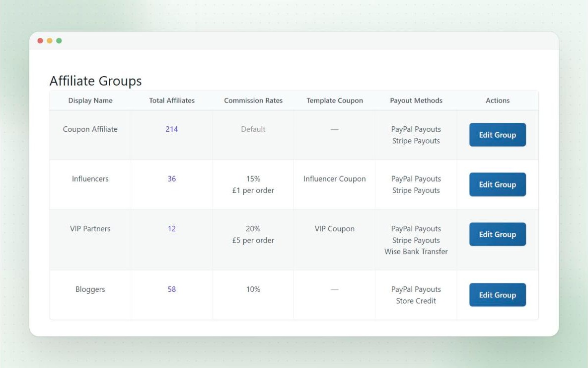Image resolution: width=588 pixels, height=368 pixels.
Task: Click the yellow minimize window dot
Action: 50,41
